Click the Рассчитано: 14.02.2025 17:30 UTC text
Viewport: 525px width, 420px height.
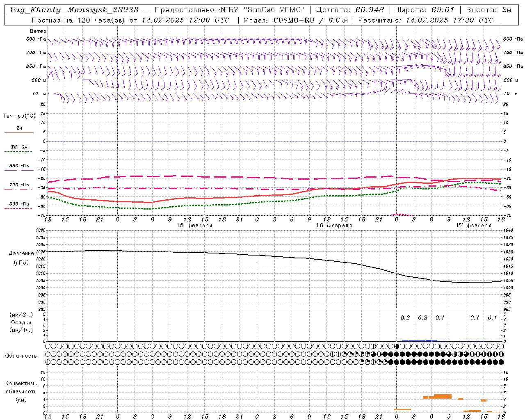tap(426, 20)
